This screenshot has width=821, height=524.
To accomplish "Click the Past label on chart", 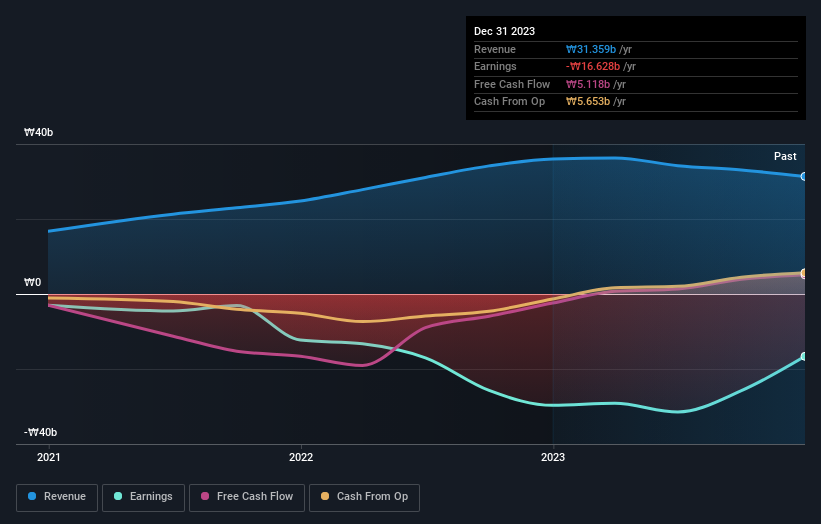I will [x=785, y=157].
